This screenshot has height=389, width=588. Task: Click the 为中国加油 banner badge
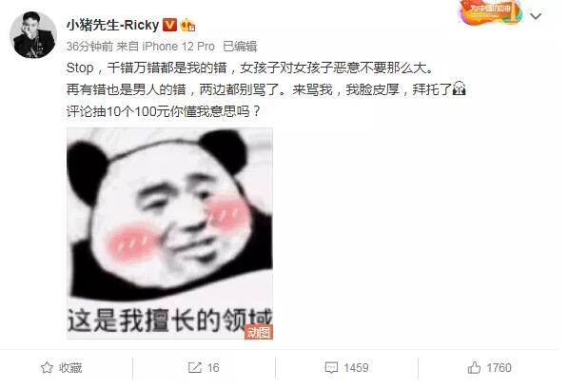click(489, 12)
